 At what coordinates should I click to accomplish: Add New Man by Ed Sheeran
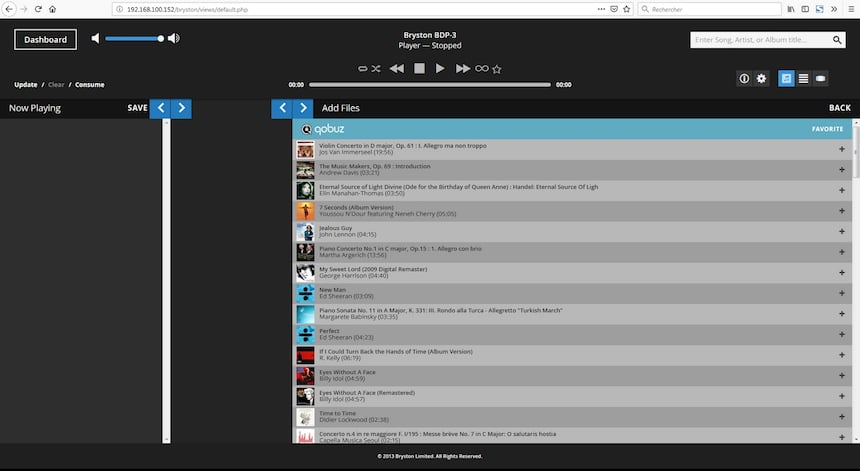pos(841,293)
